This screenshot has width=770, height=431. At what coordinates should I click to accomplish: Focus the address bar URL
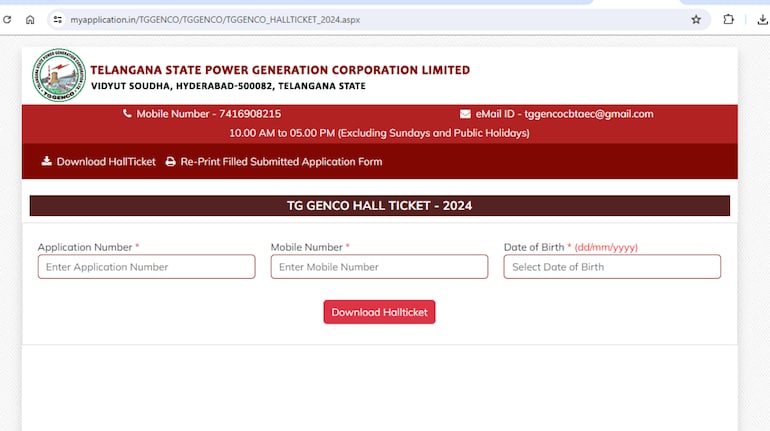(x=215, y=20)
